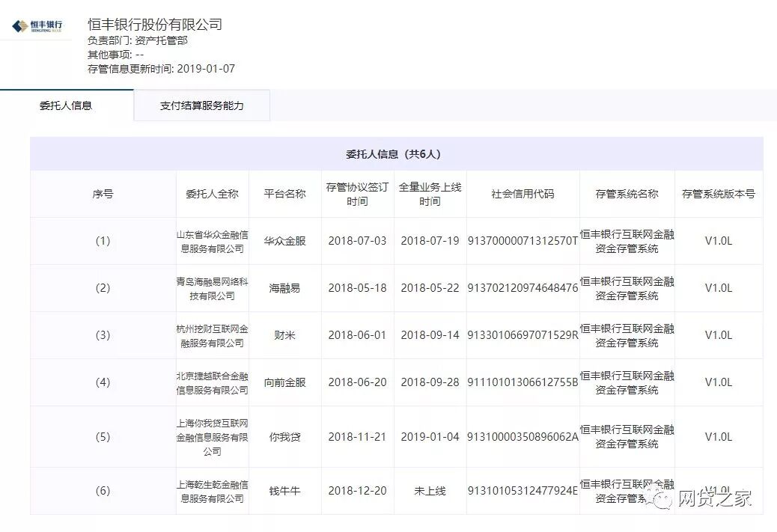Select 青岛海融易网络科技有限公司 cell

(x=212, y=288)
